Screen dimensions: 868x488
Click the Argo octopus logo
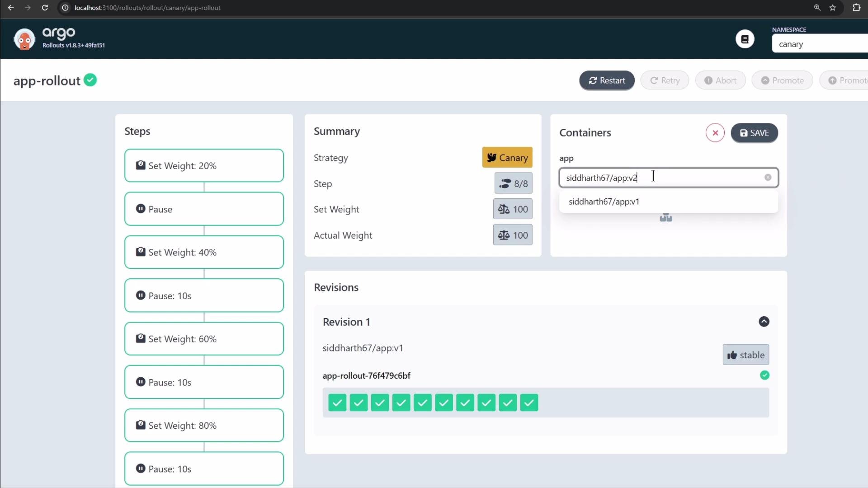pos(24,39)
